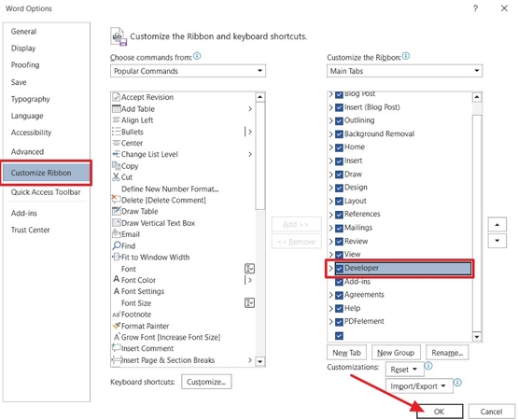The width and height of the screenshot is (518, 420).
Task: Open the Main Tabs dropdown
Action: 404,71
